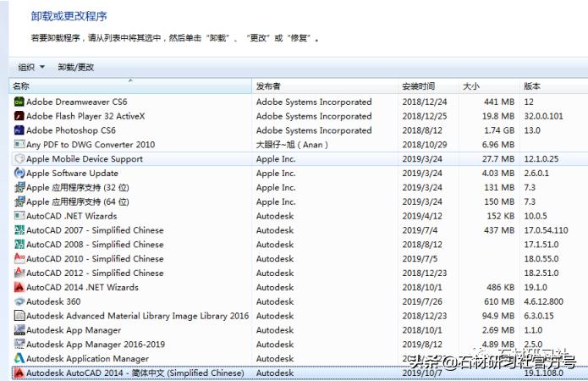This screenshot has width=588, height=381.
Task: Click the 1.74 GB size cell
Action: tap(498, 130)
